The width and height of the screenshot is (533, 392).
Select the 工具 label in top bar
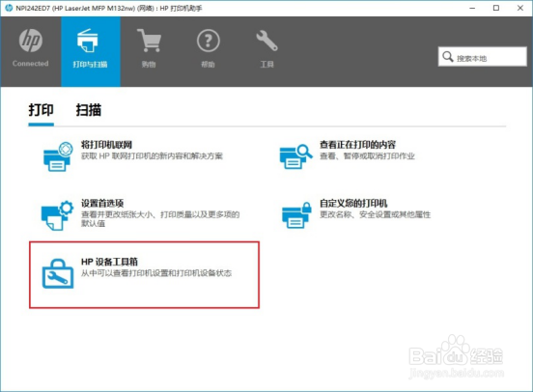click(x=266, y=65)
